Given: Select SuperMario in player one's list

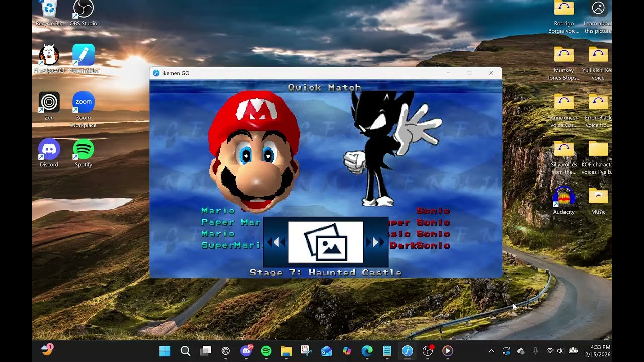Looking at the screenshot, I should [x=231, y=245].
